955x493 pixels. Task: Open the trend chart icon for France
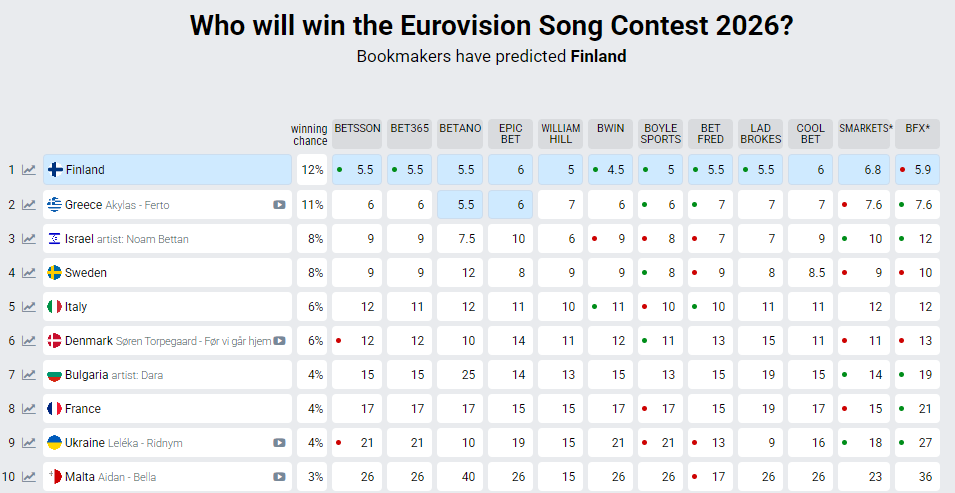29,409
